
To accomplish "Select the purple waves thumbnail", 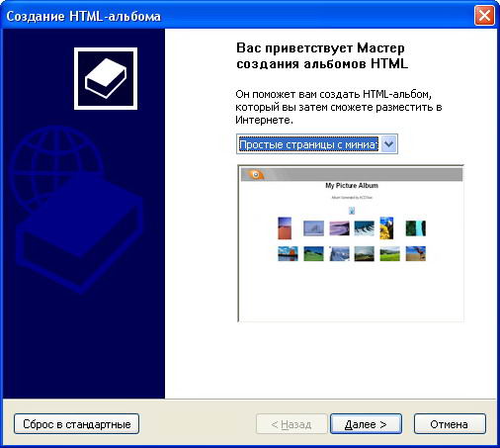I will [x=339, y=228].
